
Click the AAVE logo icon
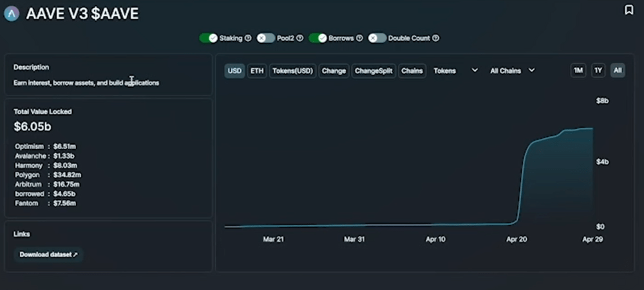point(12,14)
